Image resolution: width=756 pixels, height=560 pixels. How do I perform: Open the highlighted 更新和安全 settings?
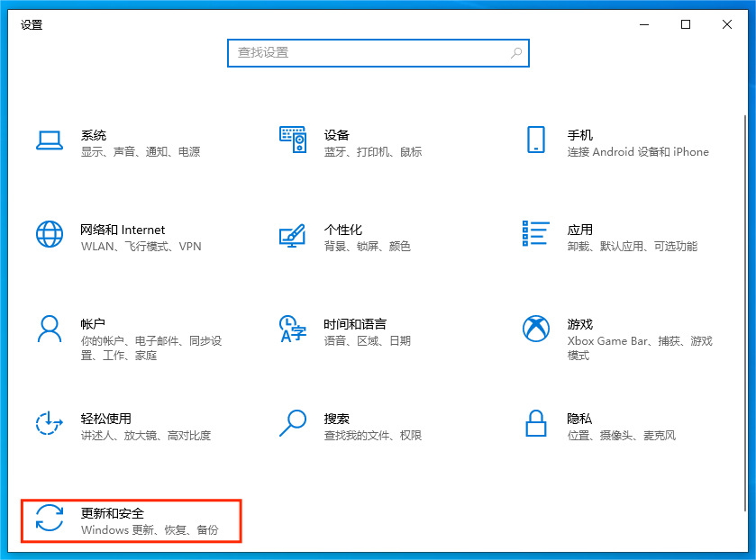(x=131, y=520)
